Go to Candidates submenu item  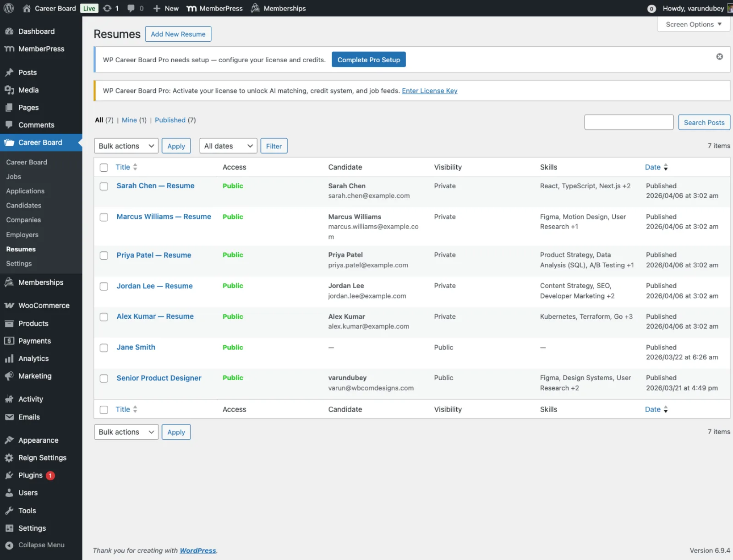coord(24,206)
